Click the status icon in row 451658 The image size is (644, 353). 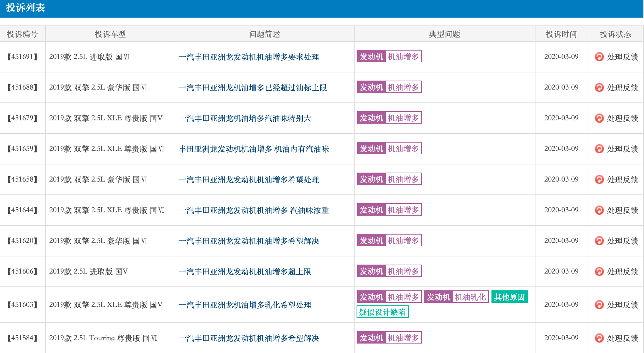pos(599,179)
